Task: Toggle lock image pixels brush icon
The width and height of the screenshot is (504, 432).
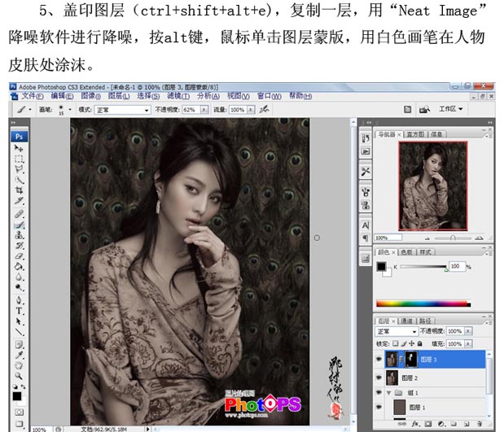Action: [404, 343]
